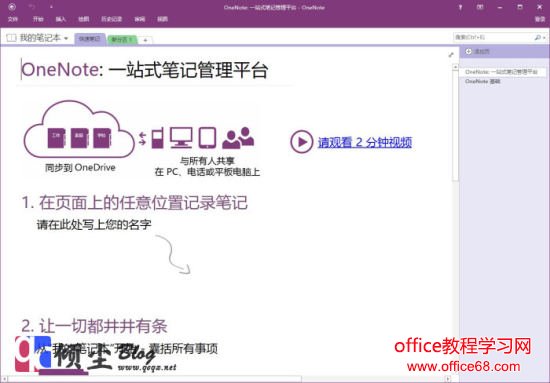Click the 添加页 add page label
Screen dimensions: 550x383
[482, 52]
